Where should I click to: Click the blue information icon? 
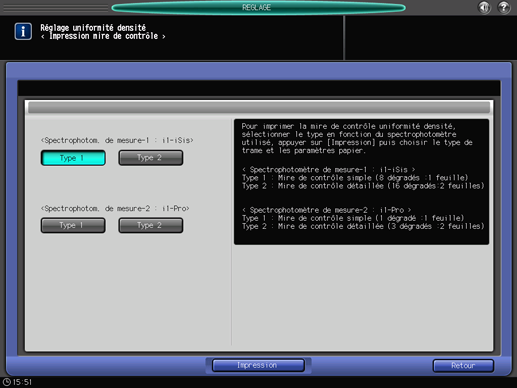coord(23,32)
